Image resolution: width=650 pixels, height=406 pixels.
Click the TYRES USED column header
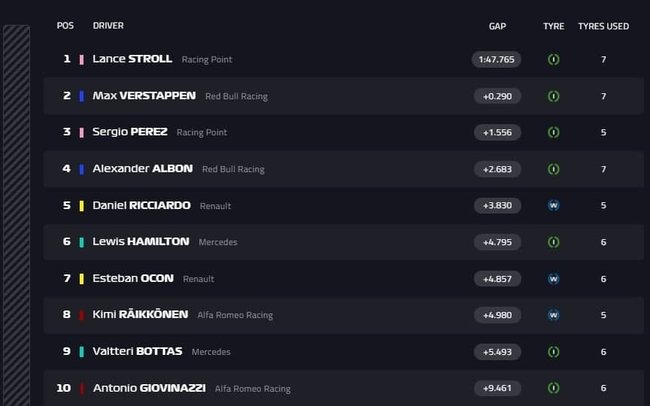coord(603,26)
